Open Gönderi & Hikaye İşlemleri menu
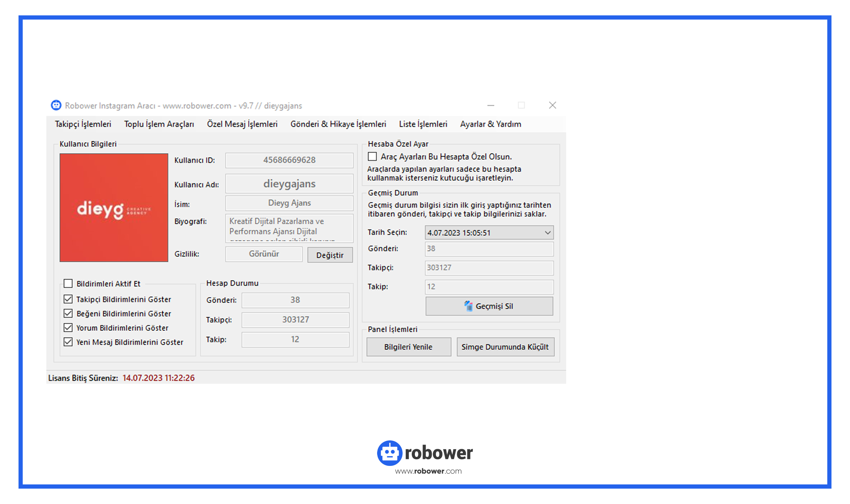 pyautogui.click(x=338, y=124)
